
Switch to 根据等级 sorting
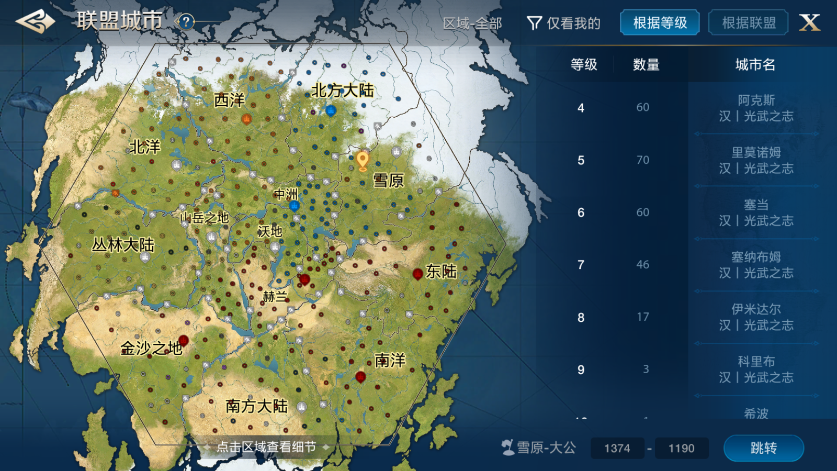pos(660,22)
